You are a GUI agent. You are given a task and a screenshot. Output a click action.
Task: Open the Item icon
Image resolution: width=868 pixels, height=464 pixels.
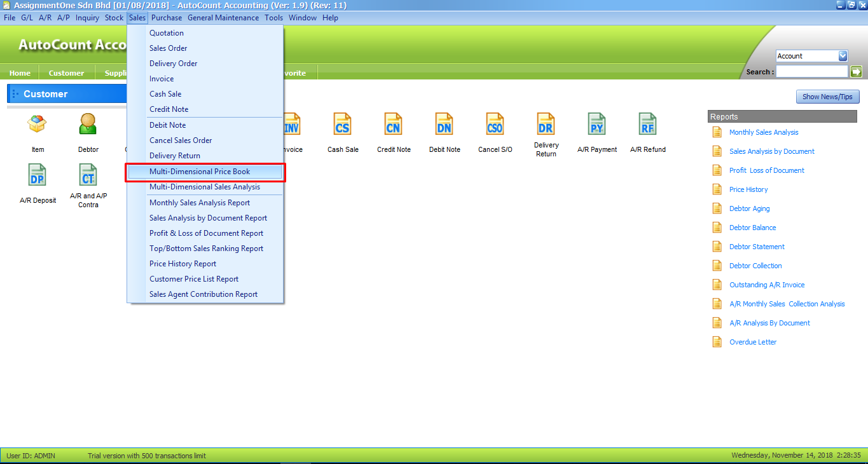pos(38,124)
